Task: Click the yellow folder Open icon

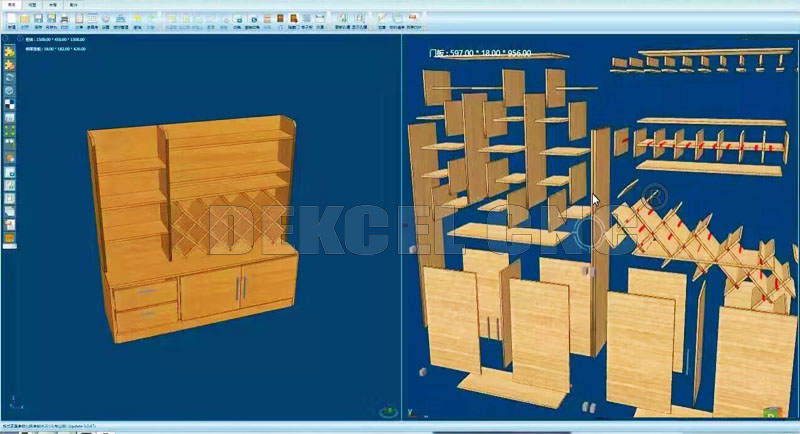Action: [x=24, y=19]
